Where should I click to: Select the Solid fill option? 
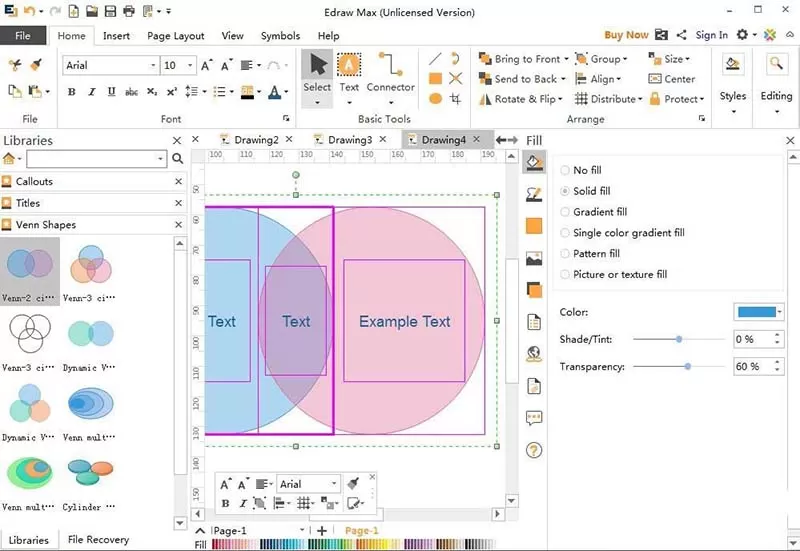585,191
